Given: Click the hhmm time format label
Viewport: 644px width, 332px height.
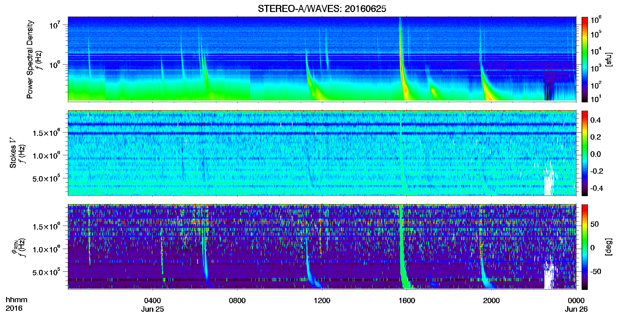Looking at the screenshot, I should [17, 300].
